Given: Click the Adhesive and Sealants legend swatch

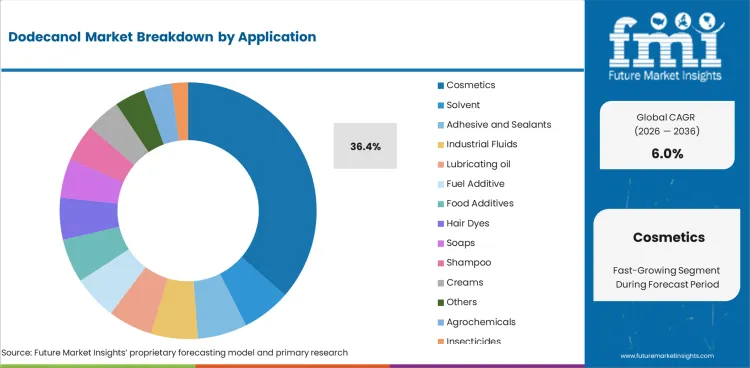Looking at the screenshot, I should tap(441, 125).
